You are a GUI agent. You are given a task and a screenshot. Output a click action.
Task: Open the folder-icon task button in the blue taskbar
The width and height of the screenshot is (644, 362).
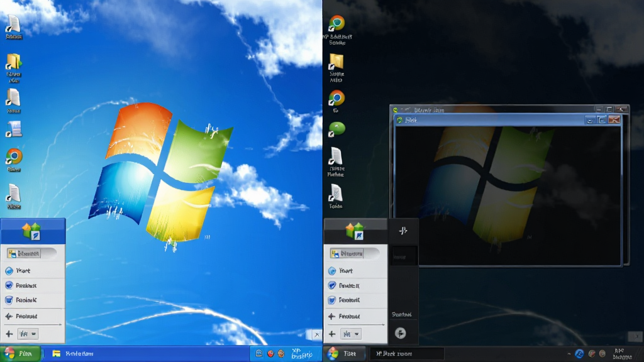73,353
